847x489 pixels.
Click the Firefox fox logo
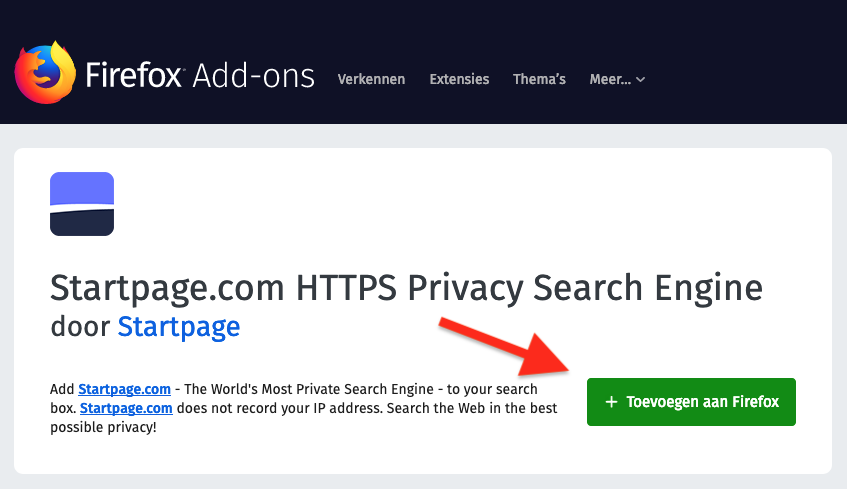[45, 72]
